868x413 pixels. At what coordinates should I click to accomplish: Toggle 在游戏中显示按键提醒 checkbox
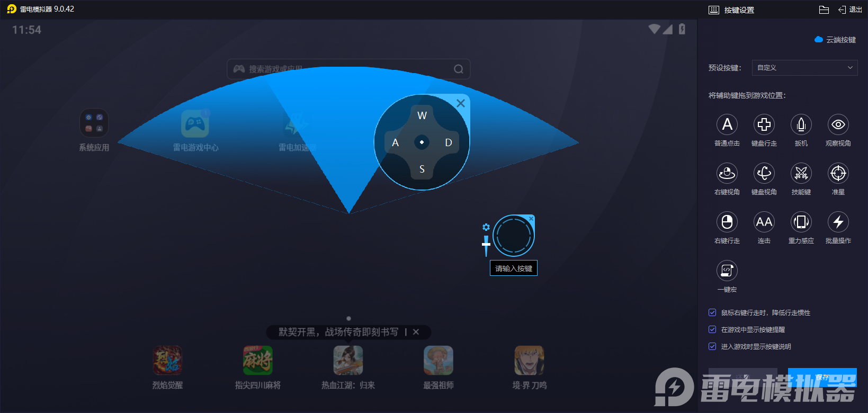pyautogui.click(x=712, y=329)
